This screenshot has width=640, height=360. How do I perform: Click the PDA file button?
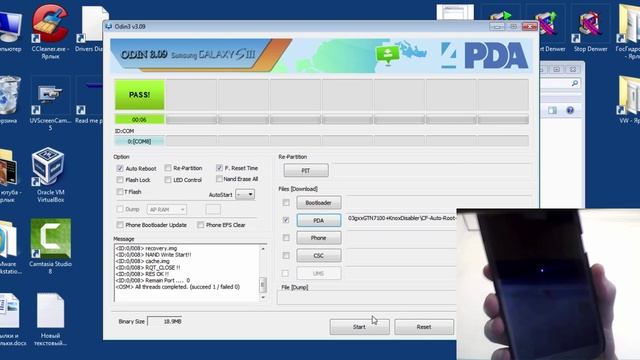tap(319, 220)
